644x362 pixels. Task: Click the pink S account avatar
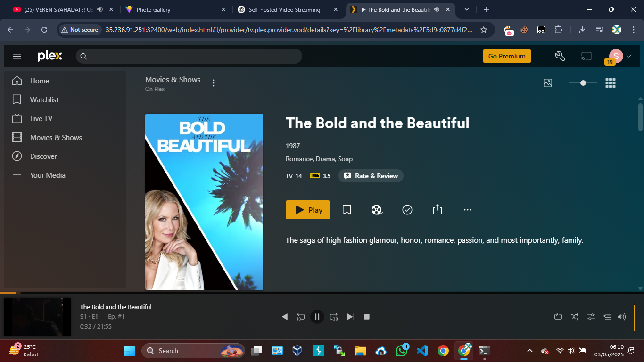(x=616, y=56)
